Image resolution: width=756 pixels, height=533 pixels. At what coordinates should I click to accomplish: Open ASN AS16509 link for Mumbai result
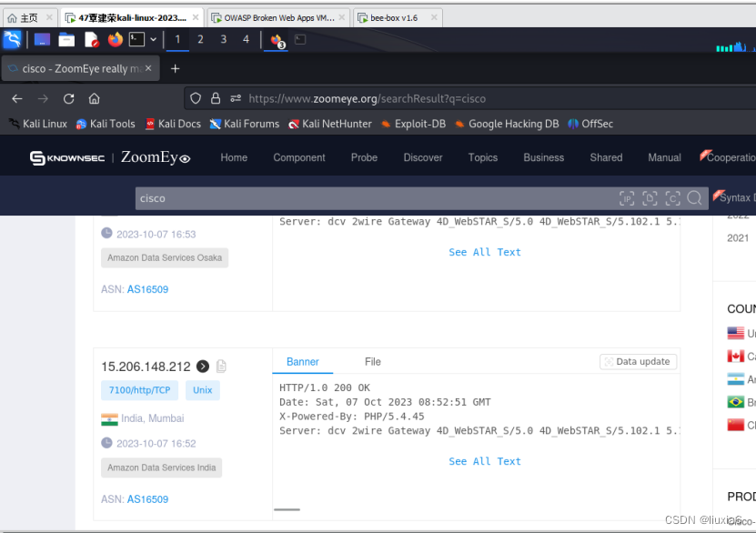coord(147,499)
